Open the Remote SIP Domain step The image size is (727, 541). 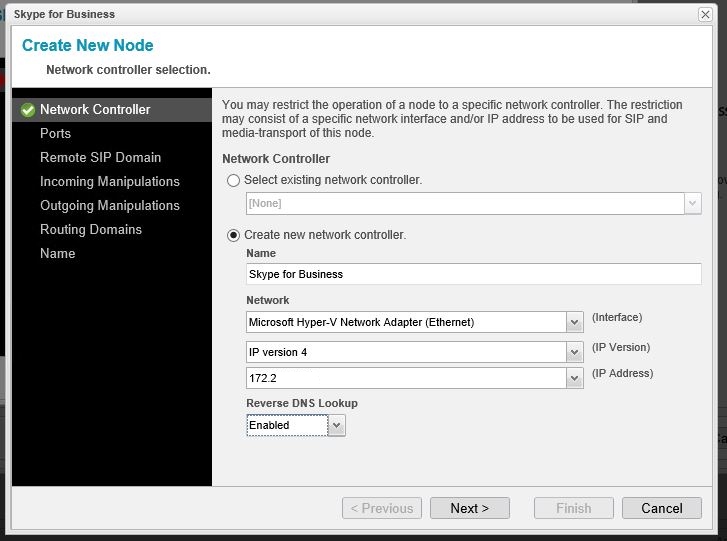pos(100,158)
